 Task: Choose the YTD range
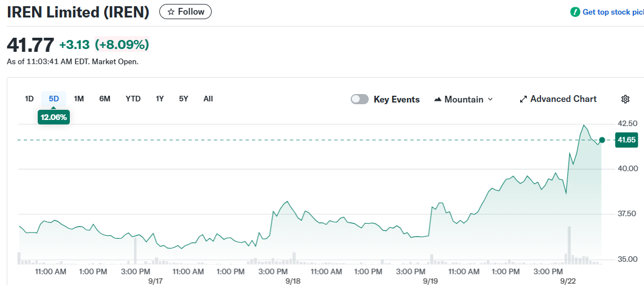click(x=133, y=99)
